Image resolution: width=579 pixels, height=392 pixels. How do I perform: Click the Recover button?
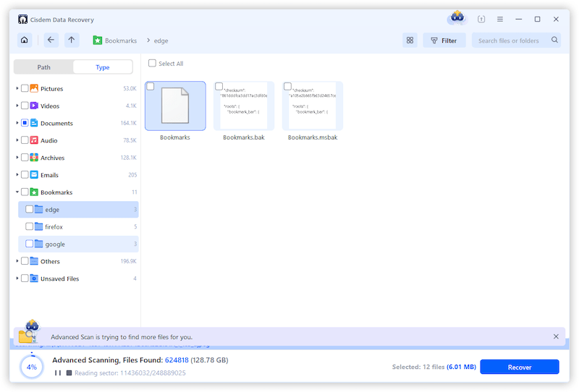(x=519, y=367)
